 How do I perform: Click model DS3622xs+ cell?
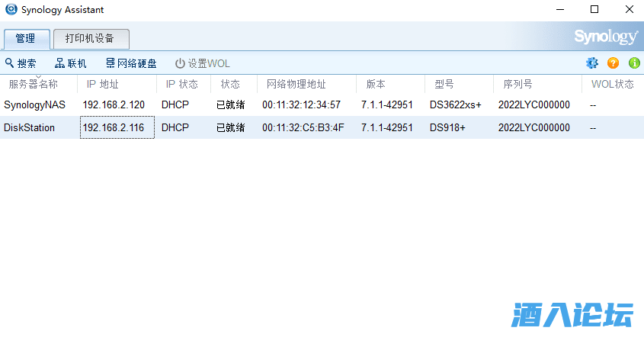(456, 104)
